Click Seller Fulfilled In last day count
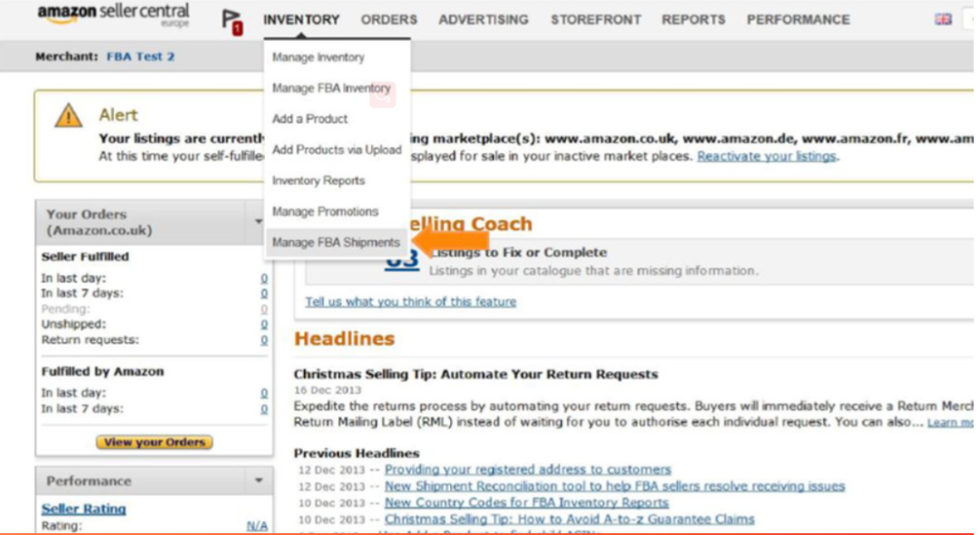Image resolution: width=980 pixels, height=535 pixels. tap(264, 278)
